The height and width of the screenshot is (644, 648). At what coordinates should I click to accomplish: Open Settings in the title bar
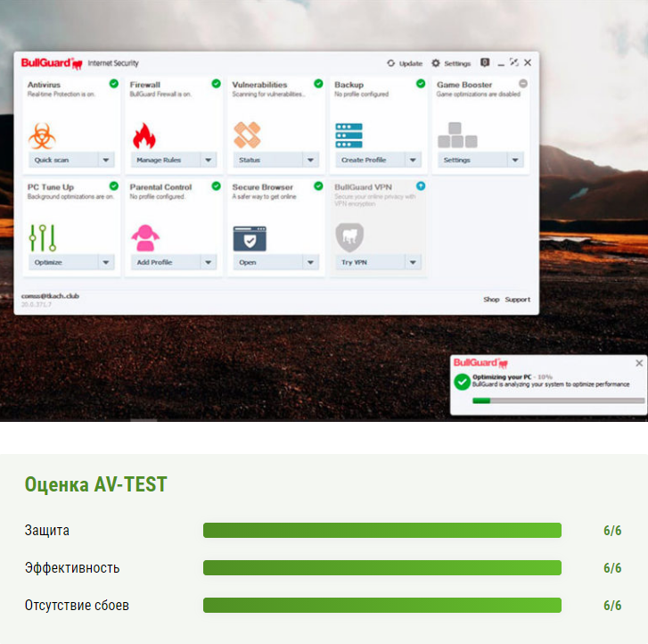[451, 63]
